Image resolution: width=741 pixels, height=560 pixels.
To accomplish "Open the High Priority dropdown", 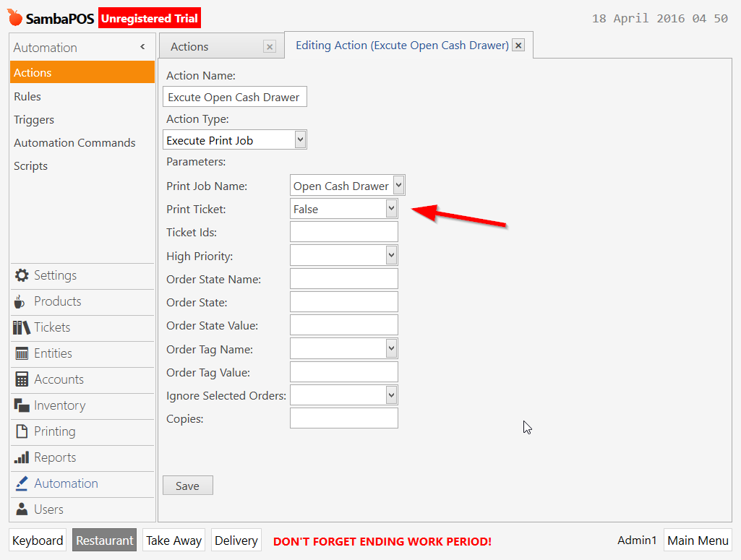I will (391, 255).
